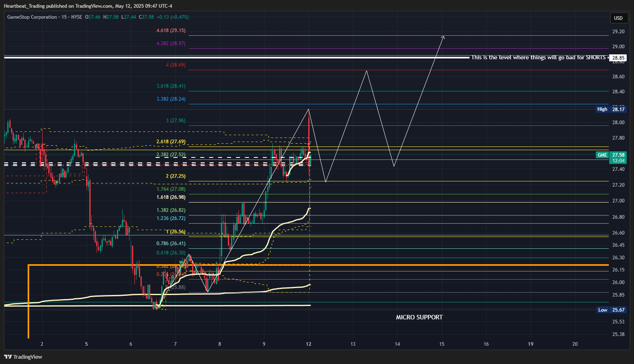This screenshot has width=634, height=364.
Task: Select the 2.382 (27.52) Fibonacci label
Action: (171, 155)
